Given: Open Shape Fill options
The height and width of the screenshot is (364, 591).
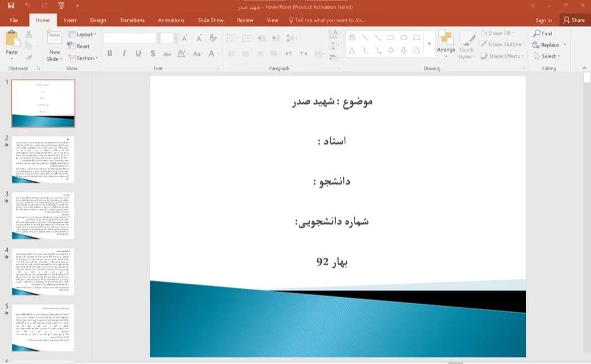Looking at the screenshot, I should click(x=498, y=33).
